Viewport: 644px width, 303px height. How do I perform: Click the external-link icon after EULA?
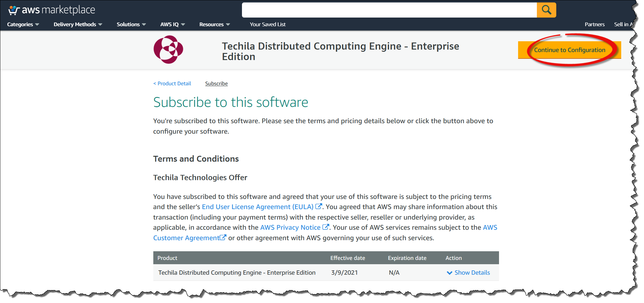[319, 206]
